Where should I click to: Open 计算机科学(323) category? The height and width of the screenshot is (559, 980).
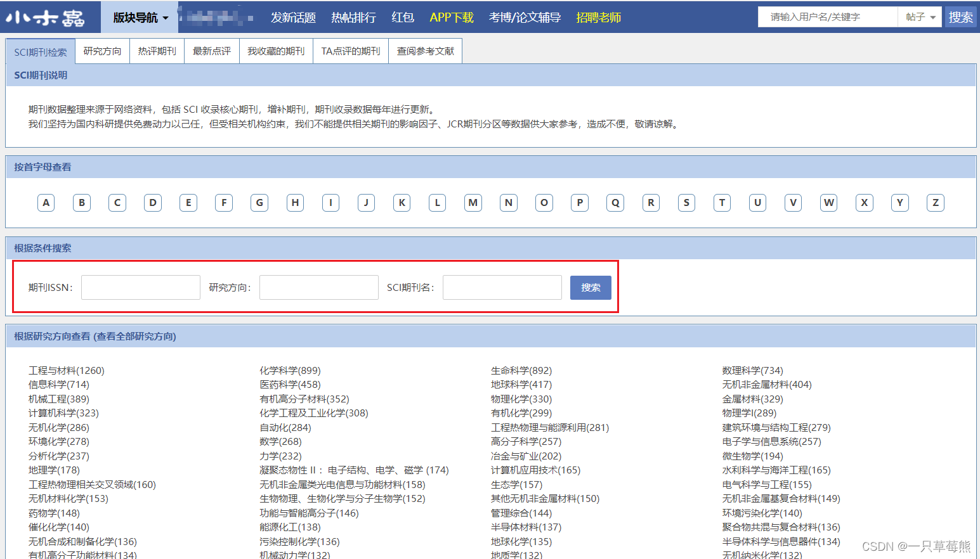click(x=63, y=413)
